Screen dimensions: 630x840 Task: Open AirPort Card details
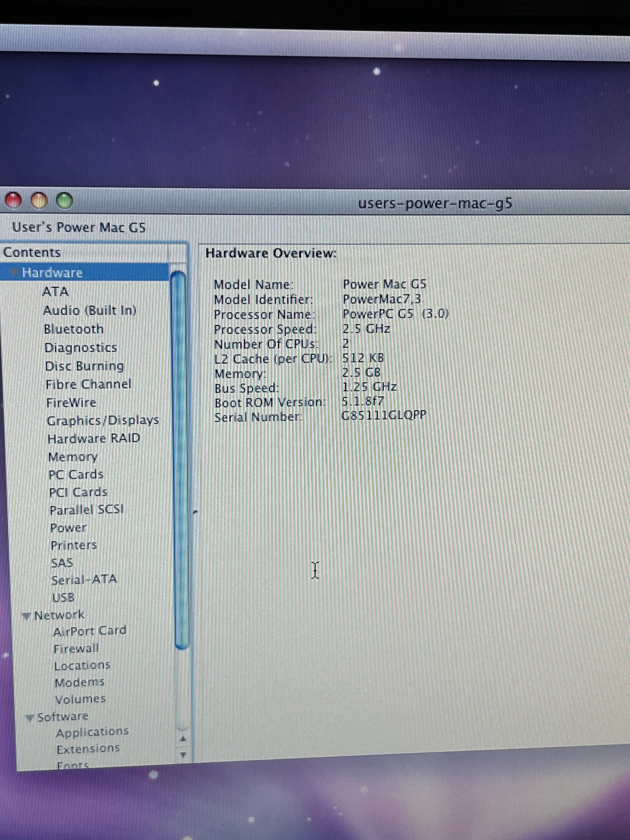[x=90, y=631]
